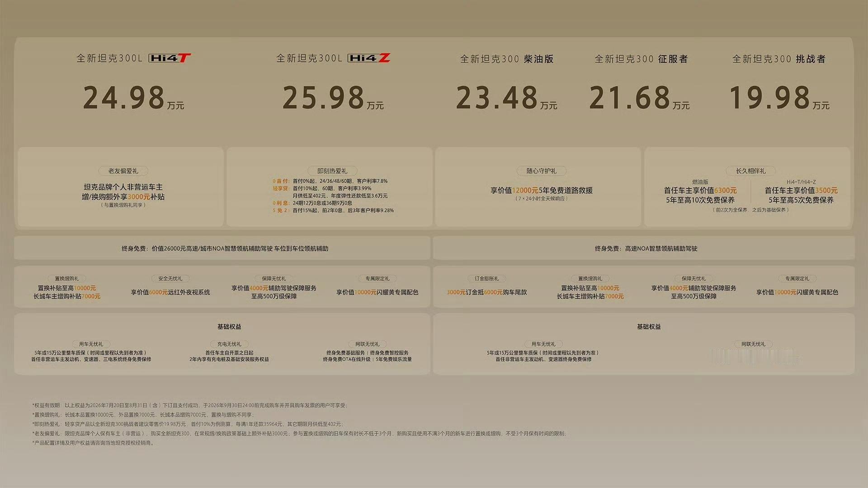Viewport: 868px width, 488px height.
Task: Click the 5年免费娱乐流量 text
Action: [x=394, y=360]
